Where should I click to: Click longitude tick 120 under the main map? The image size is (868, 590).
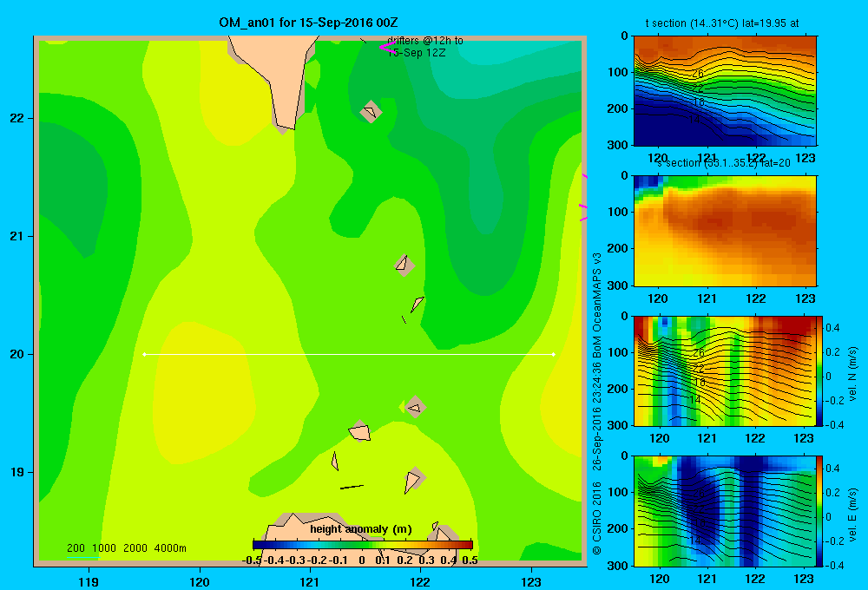pos(200,581)
